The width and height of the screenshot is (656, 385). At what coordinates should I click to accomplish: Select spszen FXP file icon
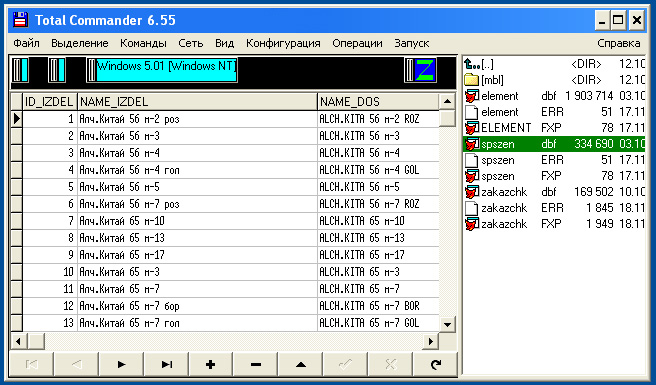click(x=472, y=176)
